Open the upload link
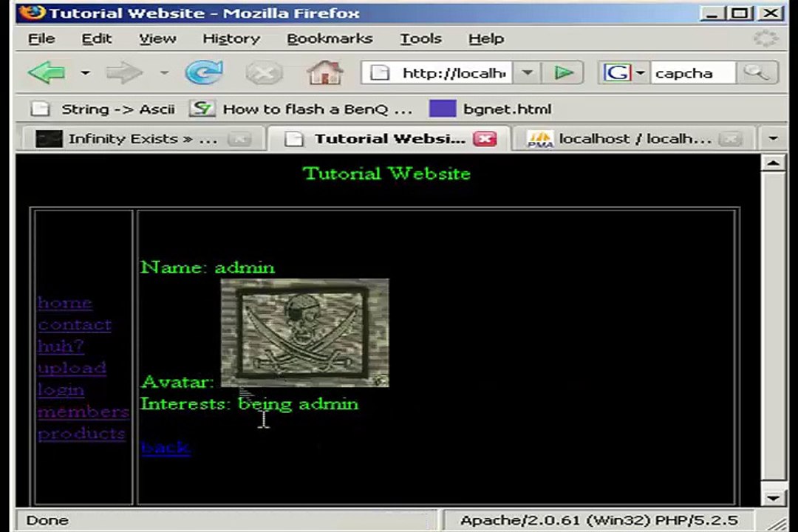 click(72, 368)
